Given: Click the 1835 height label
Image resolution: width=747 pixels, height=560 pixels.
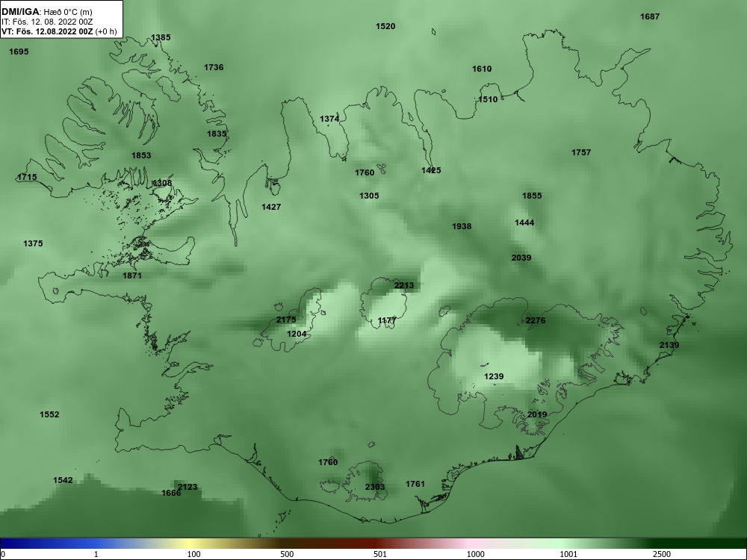Looking at the screenshot, I should [217, 134].
